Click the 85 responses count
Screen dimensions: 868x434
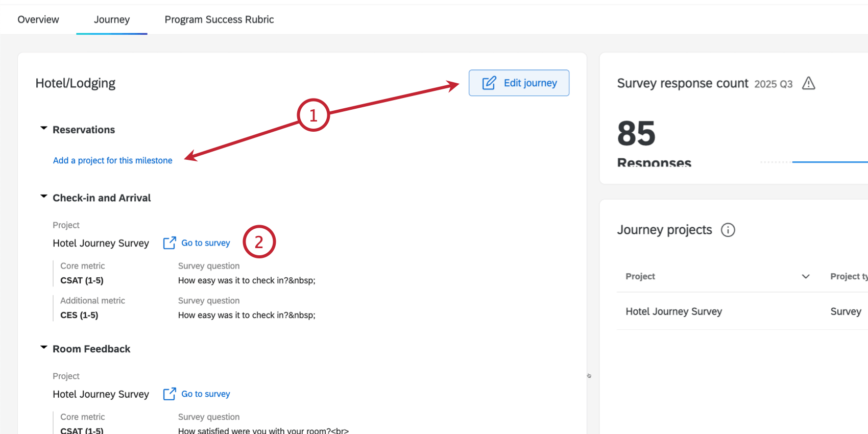pyautogui.click(x=636, y=133)
